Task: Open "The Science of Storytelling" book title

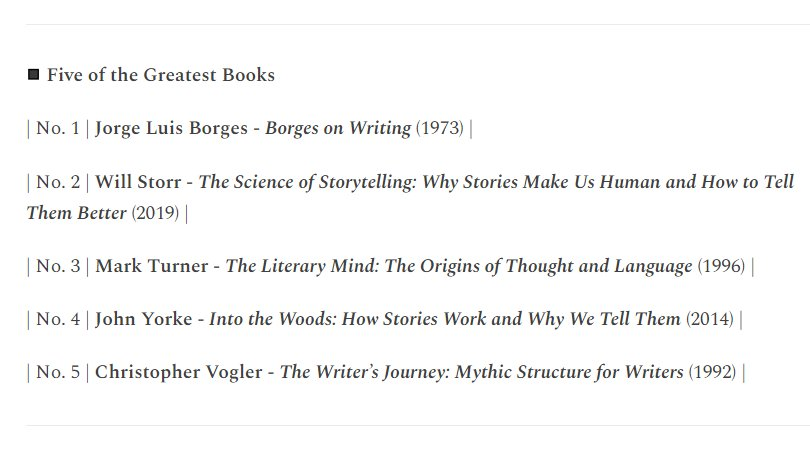Action: coord(496,182)
